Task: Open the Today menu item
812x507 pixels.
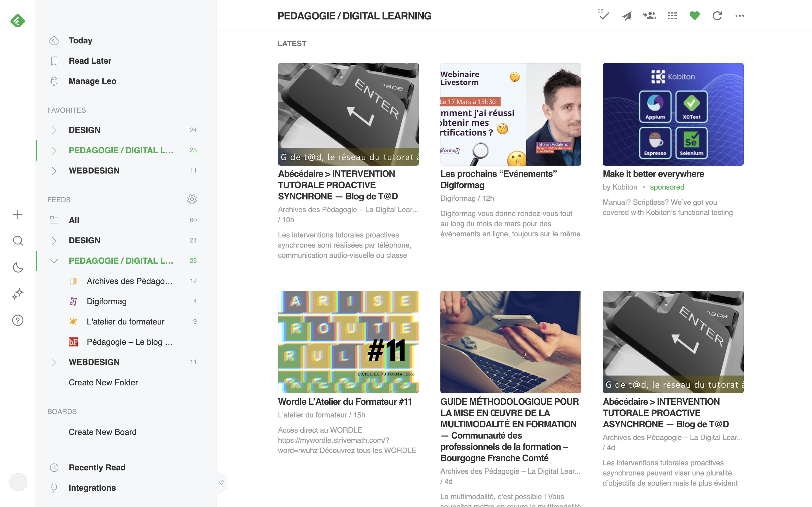Action: 80,41
